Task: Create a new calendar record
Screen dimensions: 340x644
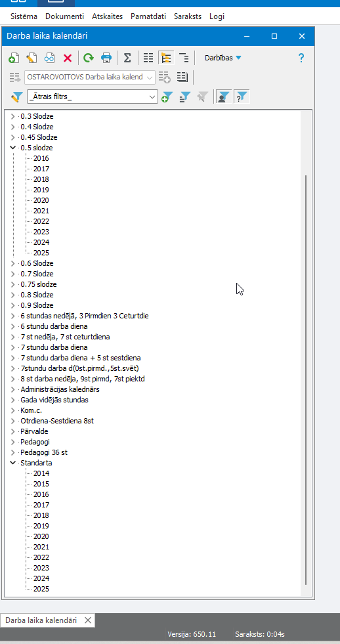Action: point(14,58)
